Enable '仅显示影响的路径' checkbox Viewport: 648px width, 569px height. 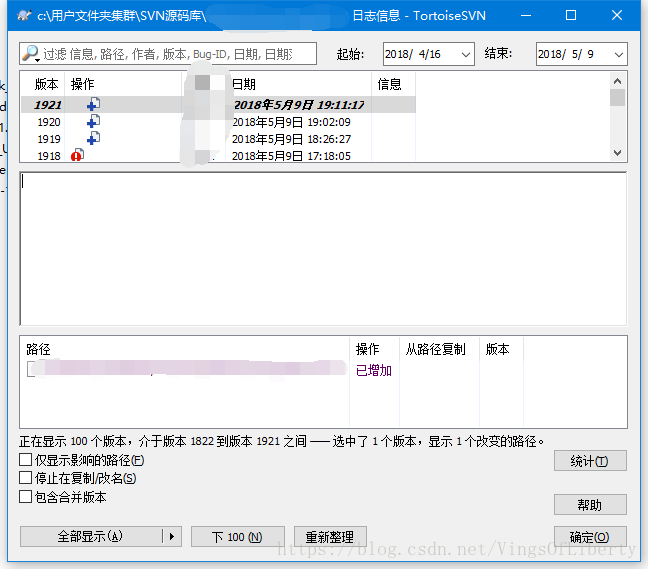(x=25, y=460)
